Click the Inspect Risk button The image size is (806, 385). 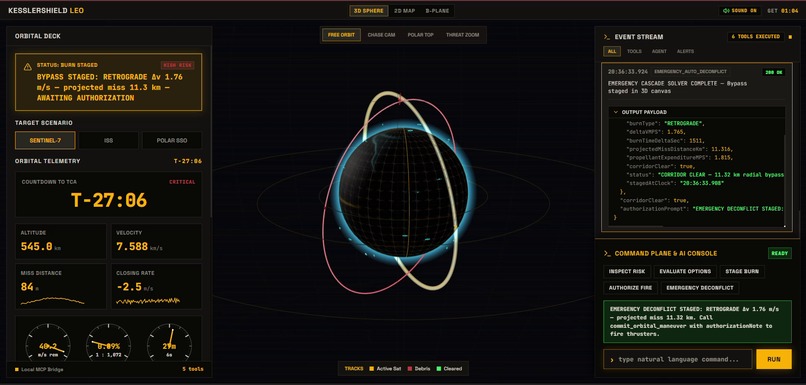point(627,271)
